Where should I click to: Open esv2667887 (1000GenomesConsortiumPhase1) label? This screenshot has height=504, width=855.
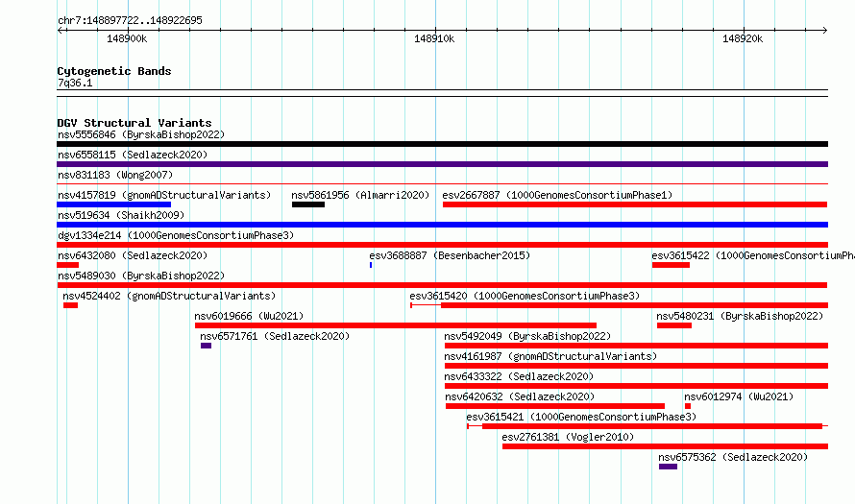557,195
